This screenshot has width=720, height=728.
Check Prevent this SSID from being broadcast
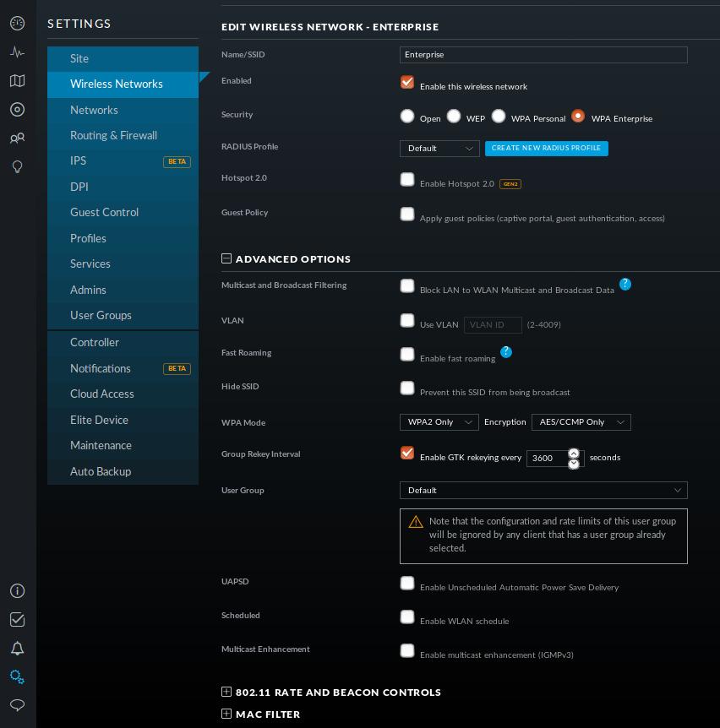pos(407,388)
